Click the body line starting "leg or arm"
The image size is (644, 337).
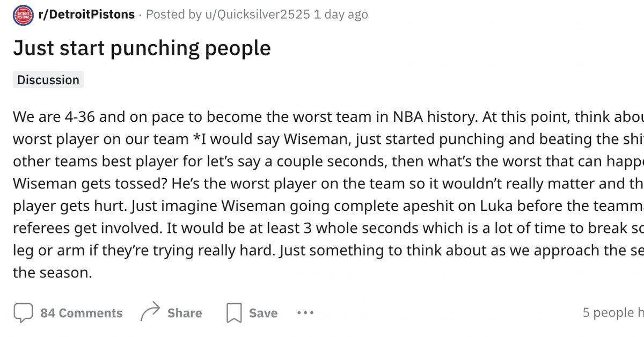tap(322, 250)
